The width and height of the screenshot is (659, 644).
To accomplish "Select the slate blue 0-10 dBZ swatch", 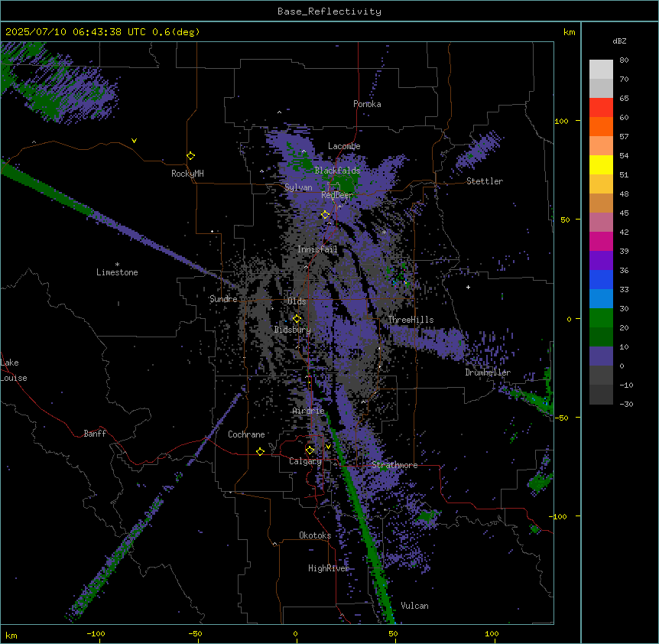I will (601, 356).
